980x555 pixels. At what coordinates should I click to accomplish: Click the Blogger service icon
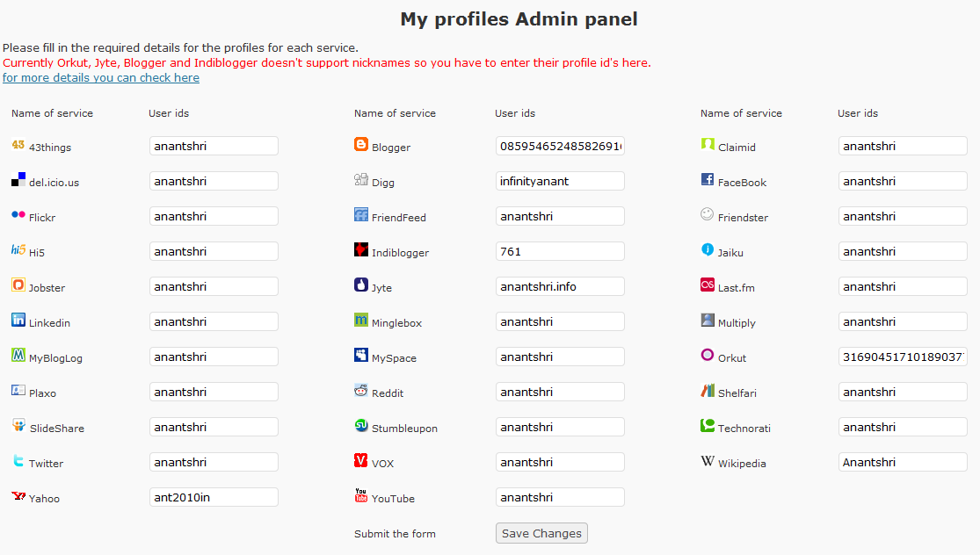pyautogui.click(x=360, y=144)
